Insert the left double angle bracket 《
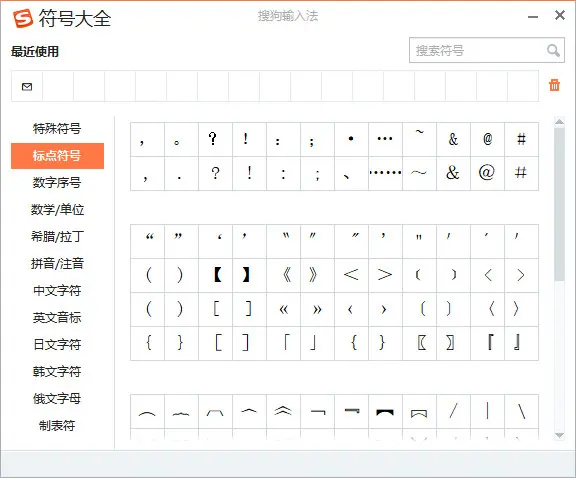 pyautogui.click(x=284, y=275)
